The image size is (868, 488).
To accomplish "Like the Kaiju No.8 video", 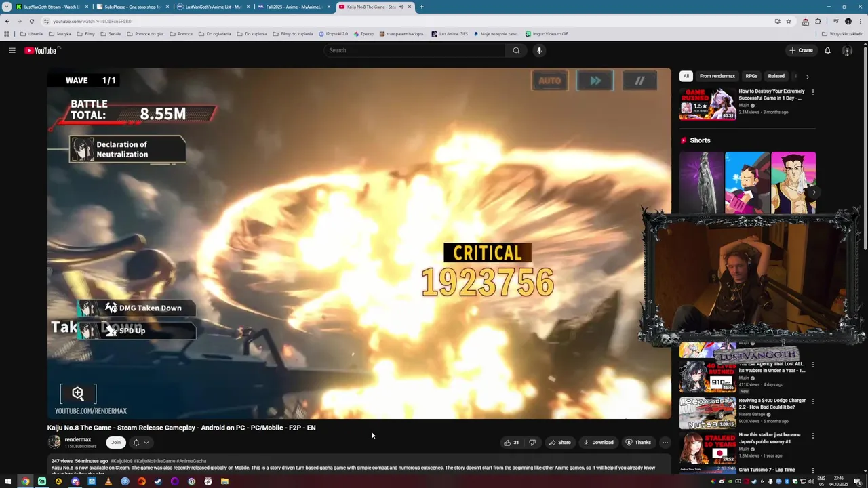I will tap(511, 443).
